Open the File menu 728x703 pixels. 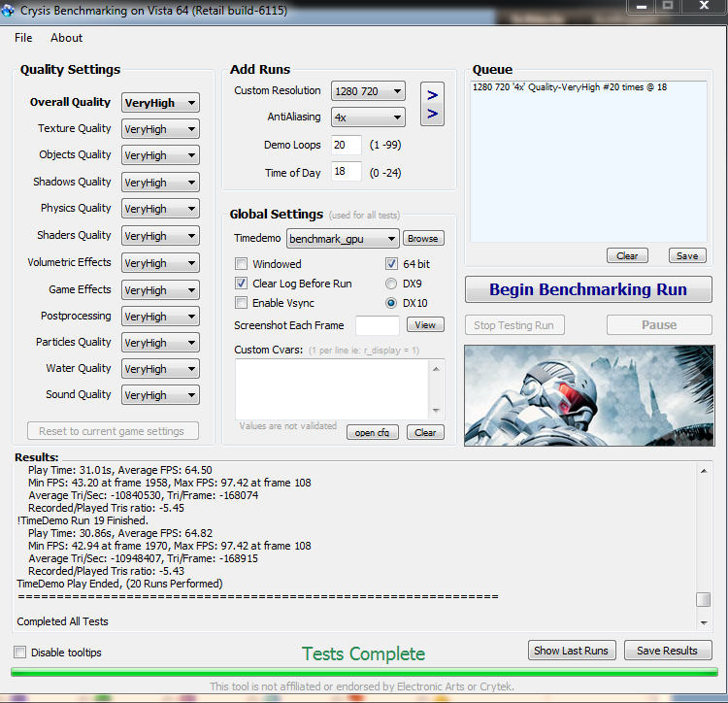(x=23, y=38)
